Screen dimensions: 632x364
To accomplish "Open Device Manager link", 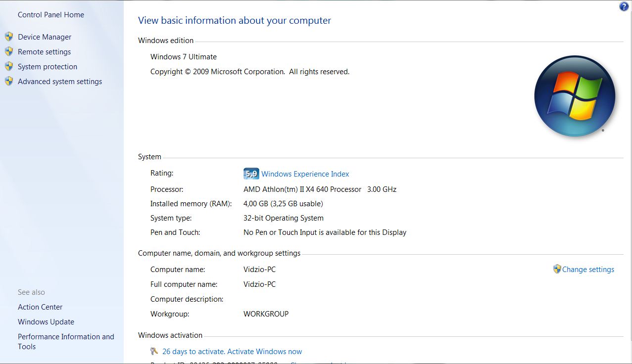I will tap(45, 37).
